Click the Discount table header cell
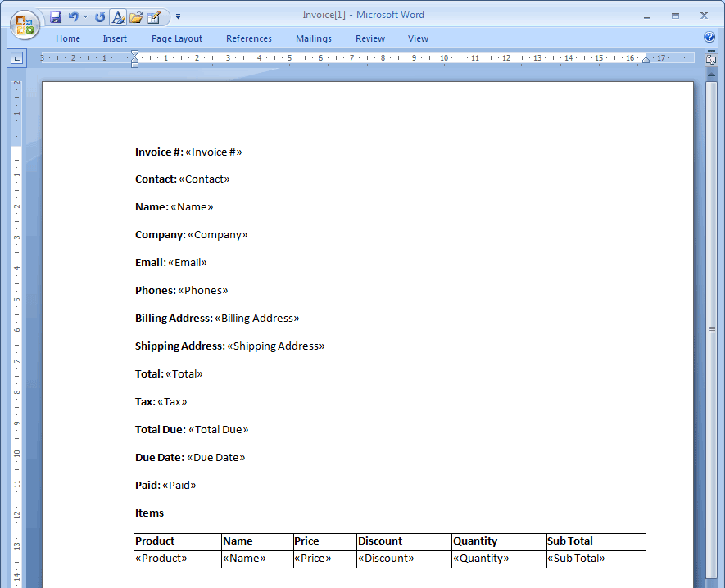This screenshot has width=725, height=588. [x=404, y=541]
